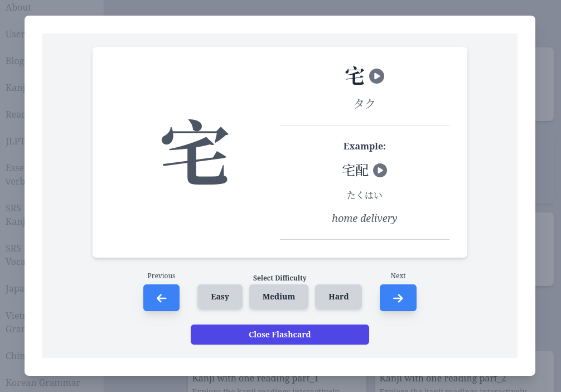Screen dimensions: 561x392
Task: Select the example word 宅配 text
Action: click(x=355, y=170)
